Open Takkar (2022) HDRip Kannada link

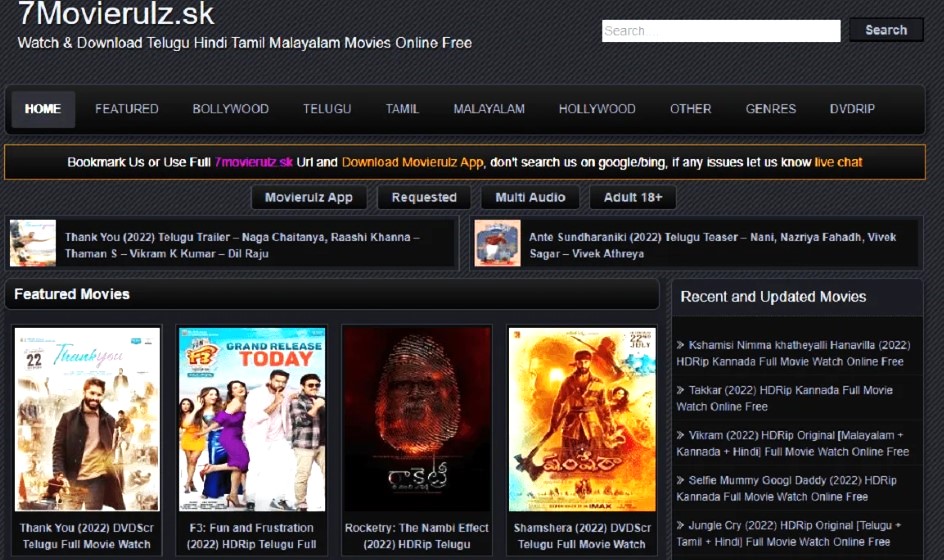784,399
